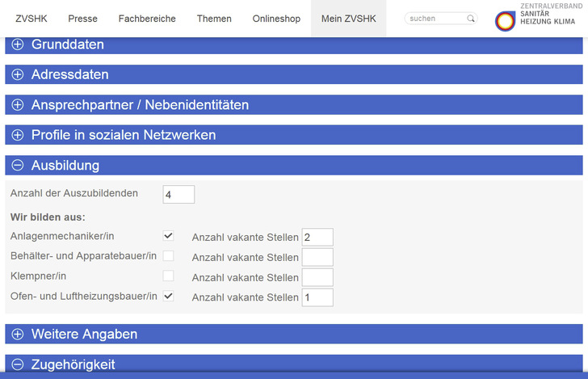Click the plus icon beside Grunddaten
The height and width of the screenshot is (379, 588).
(x=18, y=44)
